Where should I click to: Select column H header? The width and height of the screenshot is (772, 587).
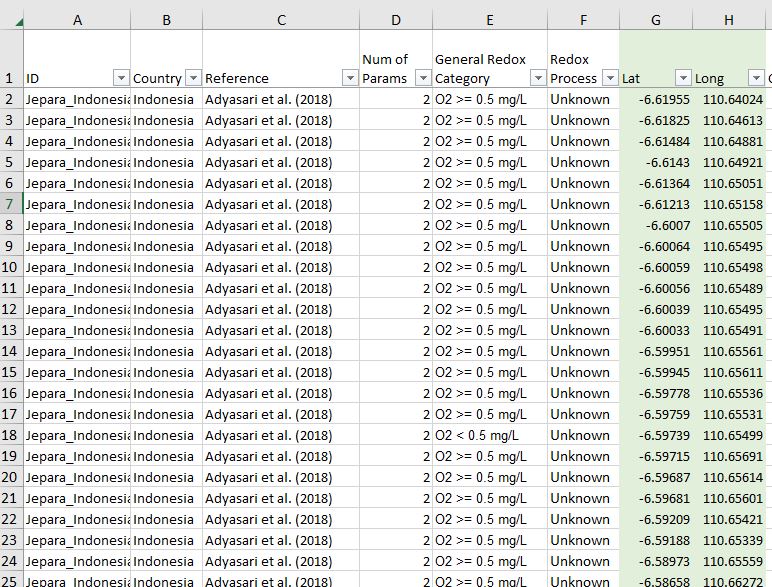729,20
